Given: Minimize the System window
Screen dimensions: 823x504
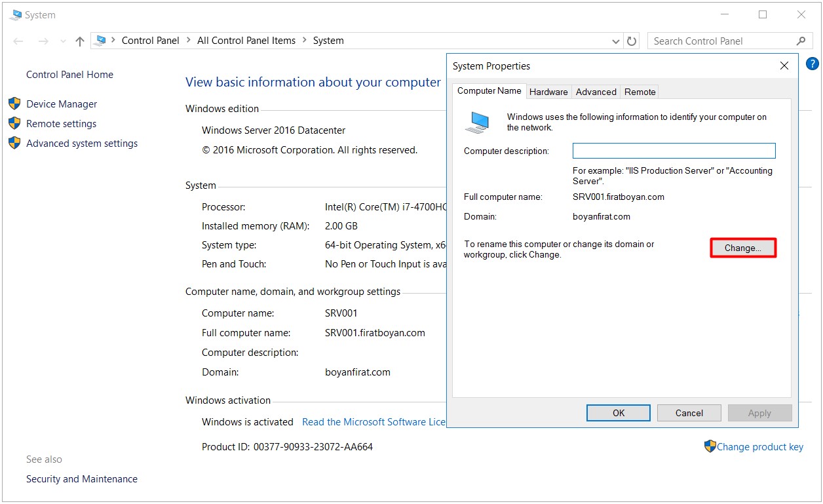Looking at the screenshot, I should click(x=724, y=14).
